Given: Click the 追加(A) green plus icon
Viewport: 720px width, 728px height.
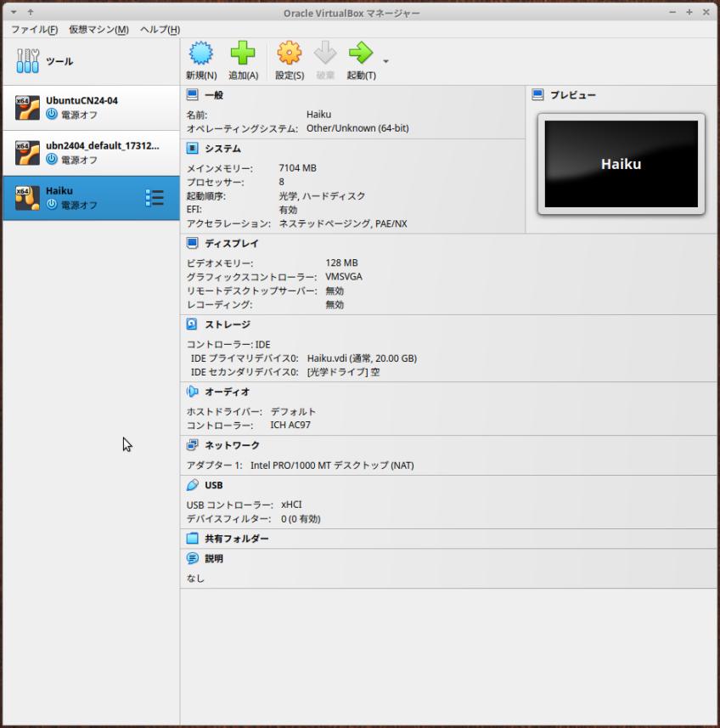Looking at the screenshot, I should point(243,53).
